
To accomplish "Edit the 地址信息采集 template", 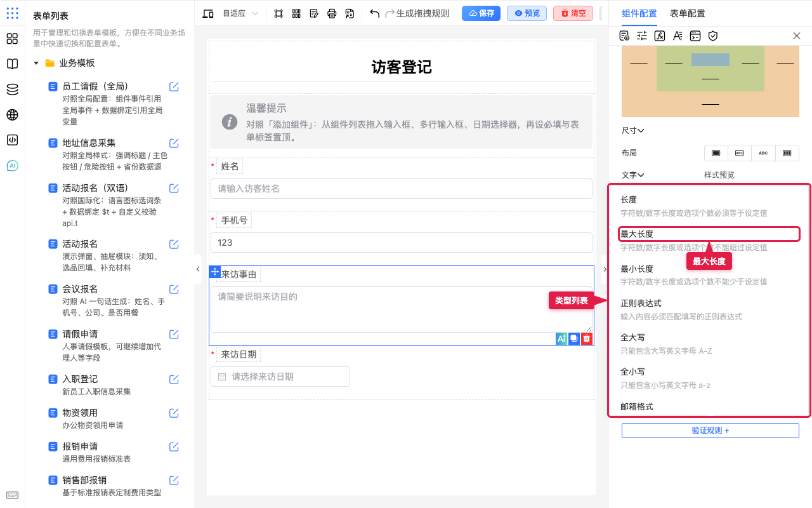I will (x=174, y=143).
